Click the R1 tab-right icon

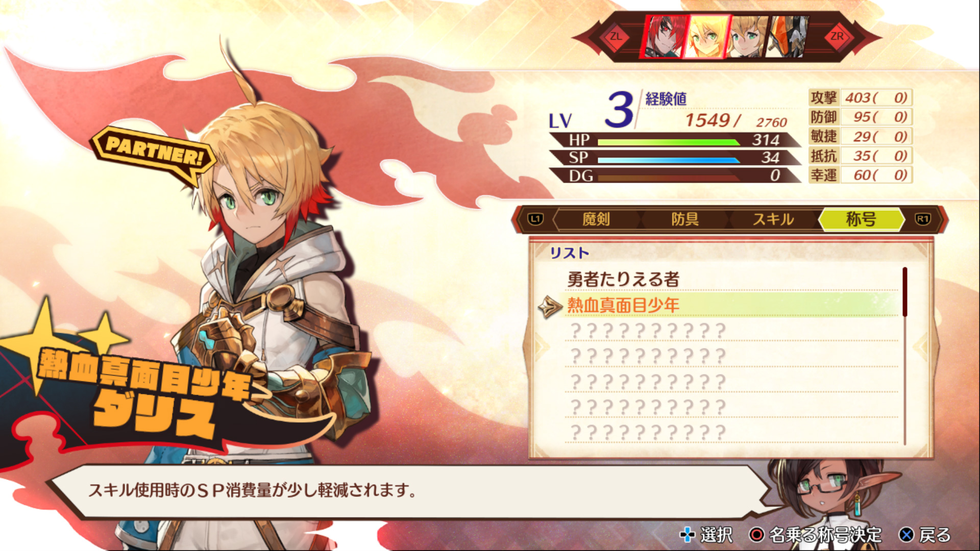click(922, 219)
